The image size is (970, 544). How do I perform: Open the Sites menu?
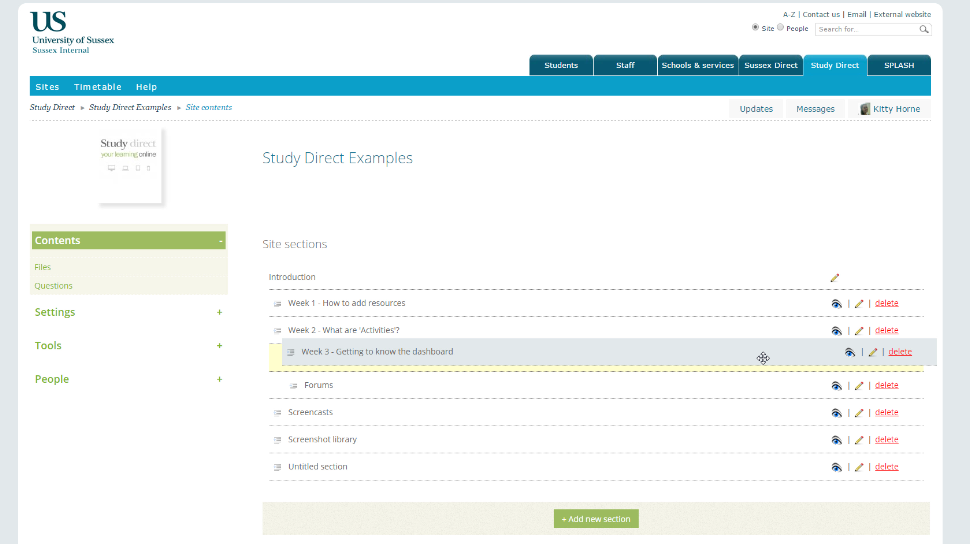[x=47, y=87]
